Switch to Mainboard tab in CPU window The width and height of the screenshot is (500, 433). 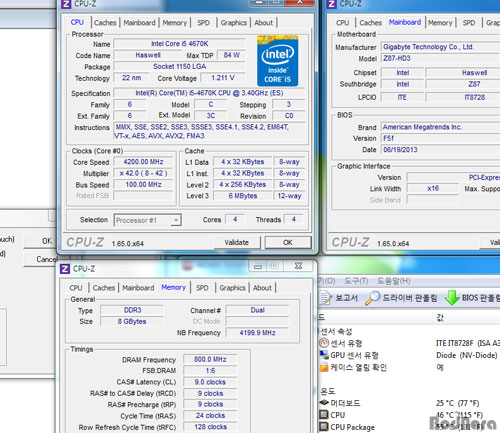(139, 23)
